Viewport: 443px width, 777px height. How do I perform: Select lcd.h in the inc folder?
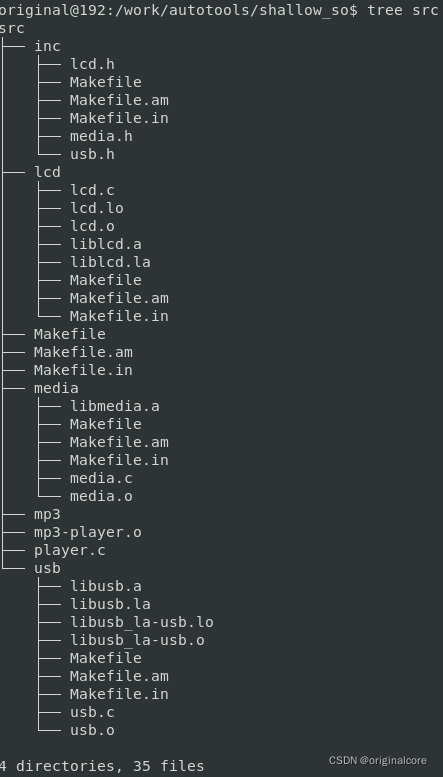tap(92, 64)
